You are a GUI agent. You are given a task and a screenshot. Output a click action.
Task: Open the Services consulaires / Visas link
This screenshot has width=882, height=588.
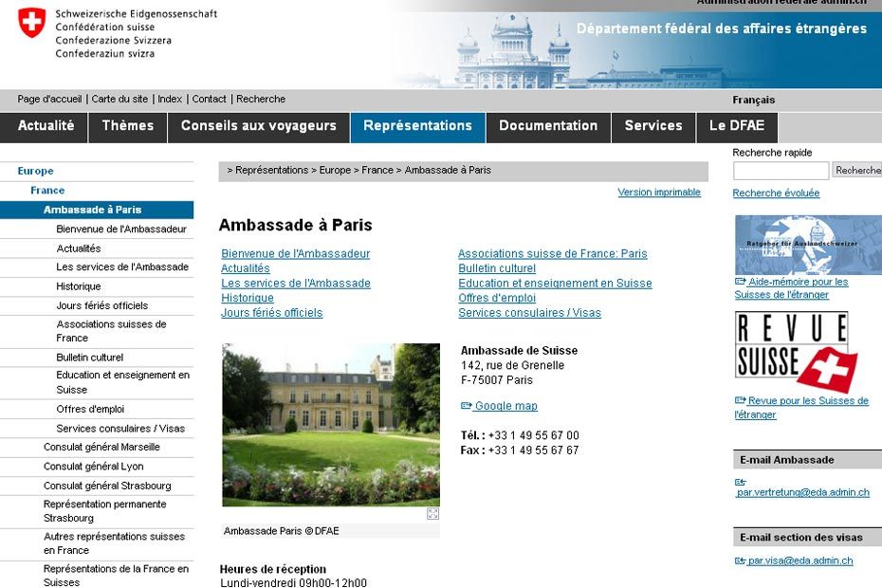(x=529, y=313)
